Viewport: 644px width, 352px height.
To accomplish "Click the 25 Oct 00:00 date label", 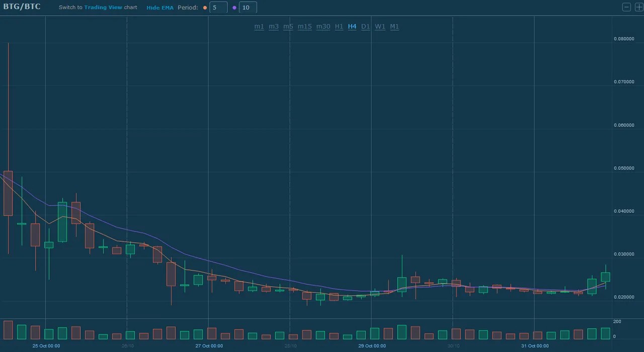I will pyautogui.click(x=46, y=346).
